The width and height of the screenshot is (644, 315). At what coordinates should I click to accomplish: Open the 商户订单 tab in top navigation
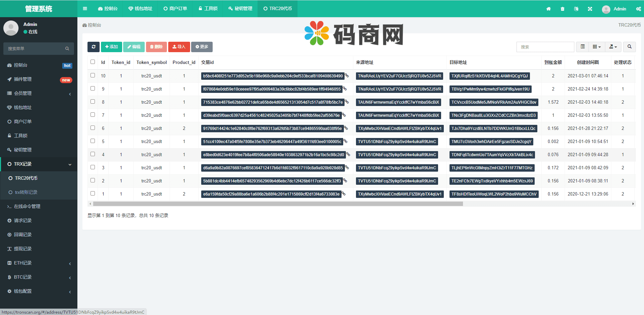175,9
